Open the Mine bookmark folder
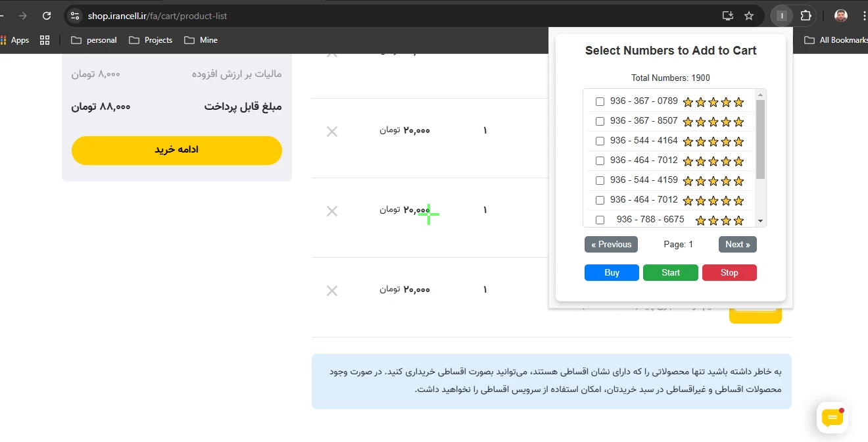 [201, 40]
